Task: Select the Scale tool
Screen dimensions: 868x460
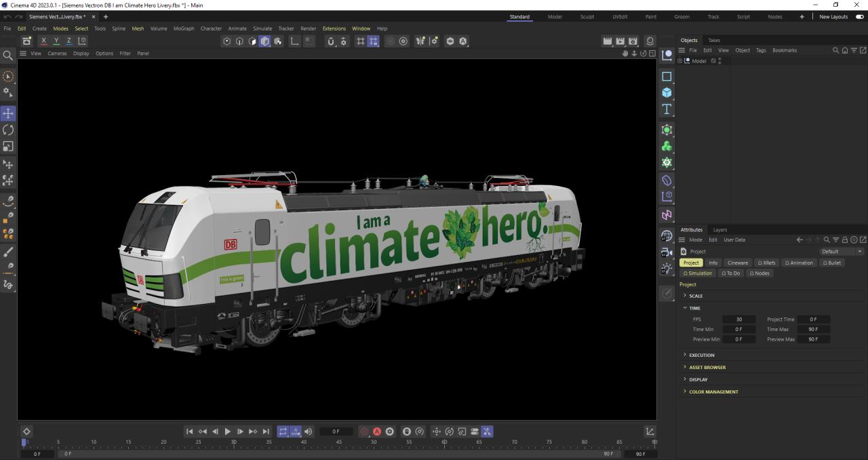Action: 8,147
